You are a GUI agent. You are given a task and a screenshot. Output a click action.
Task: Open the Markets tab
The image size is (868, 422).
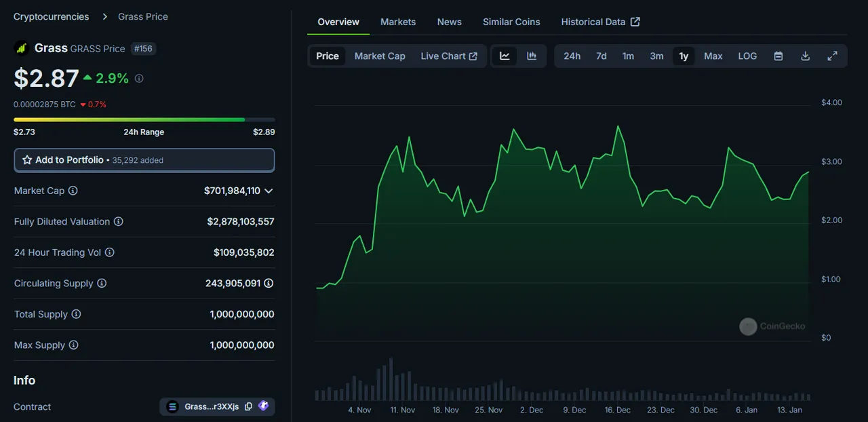tap(398, 22)
